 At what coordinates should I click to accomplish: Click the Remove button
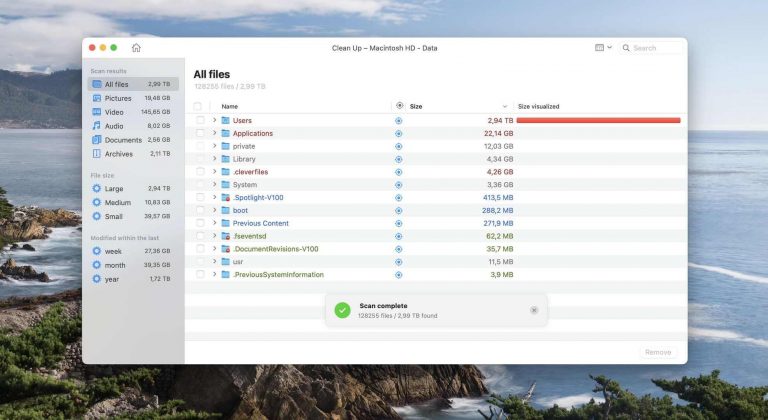coord(658,352)
